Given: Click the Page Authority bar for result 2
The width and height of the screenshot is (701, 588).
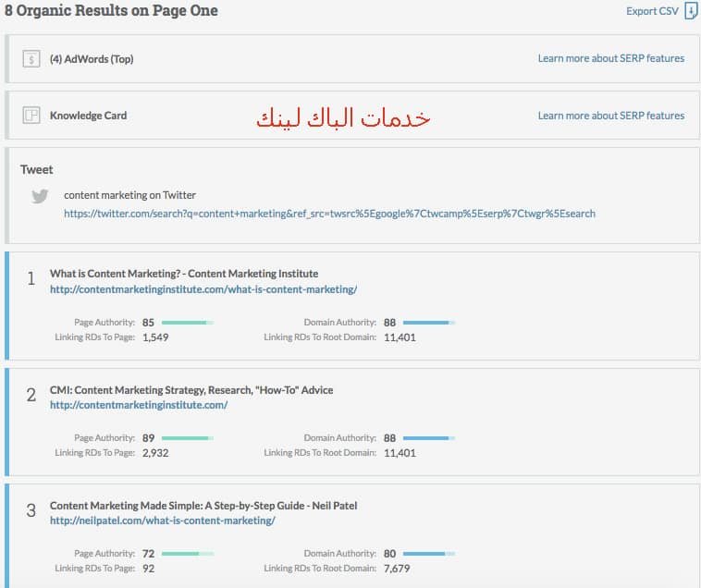Looking at the screenshot, I should 188,438.
